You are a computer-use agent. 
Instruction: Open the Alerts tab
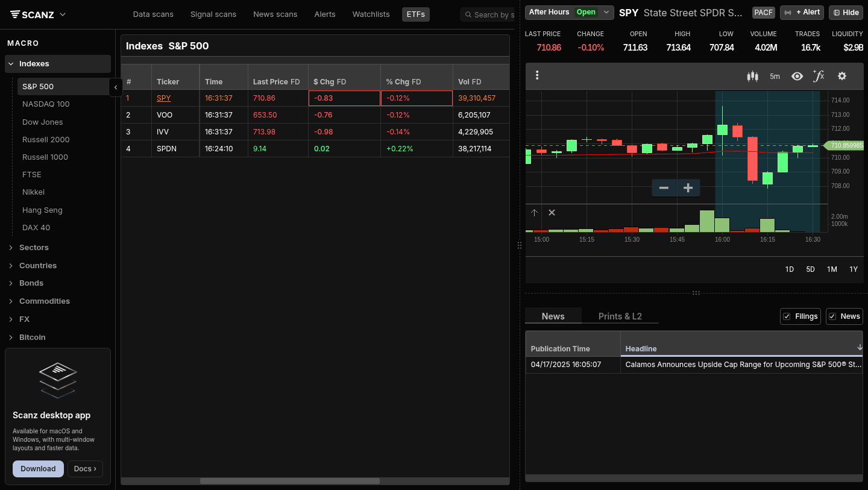(325, 14)
